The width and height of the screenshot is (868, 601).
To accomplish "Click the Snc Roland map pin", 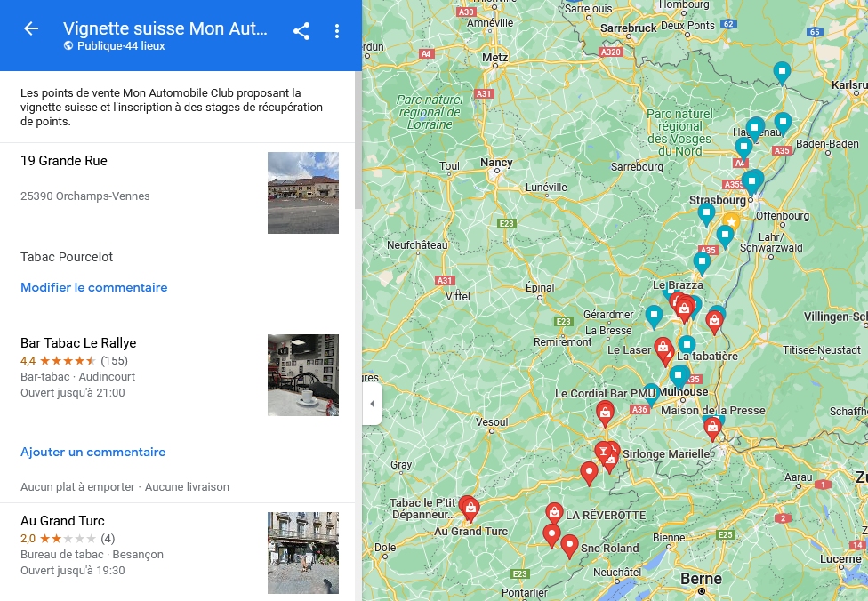I will click(569, 545).
